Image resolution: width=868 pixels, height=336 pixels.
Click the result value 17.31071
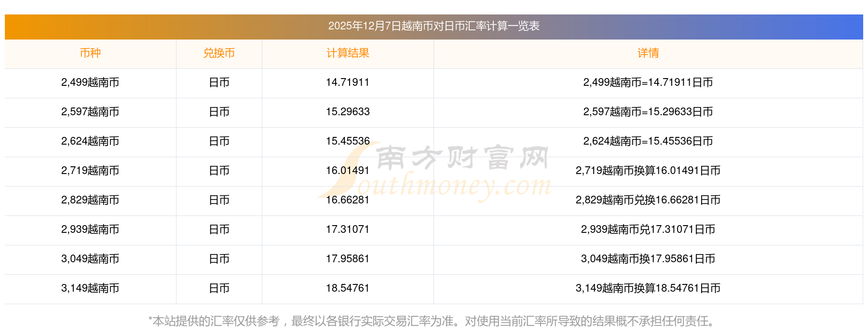(348, 229)
